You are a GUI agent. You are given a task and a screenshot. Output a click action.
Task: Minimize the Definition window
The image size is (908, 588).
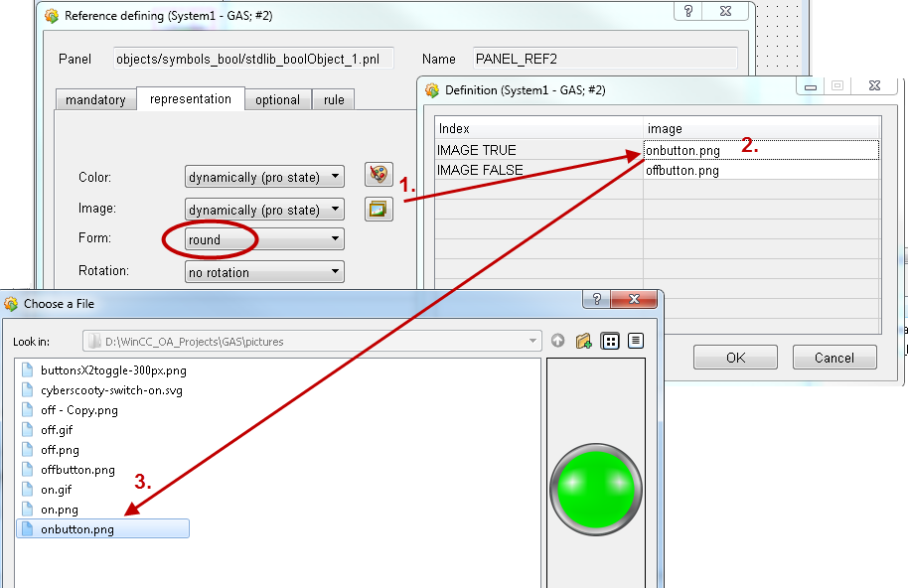[810, 86]
